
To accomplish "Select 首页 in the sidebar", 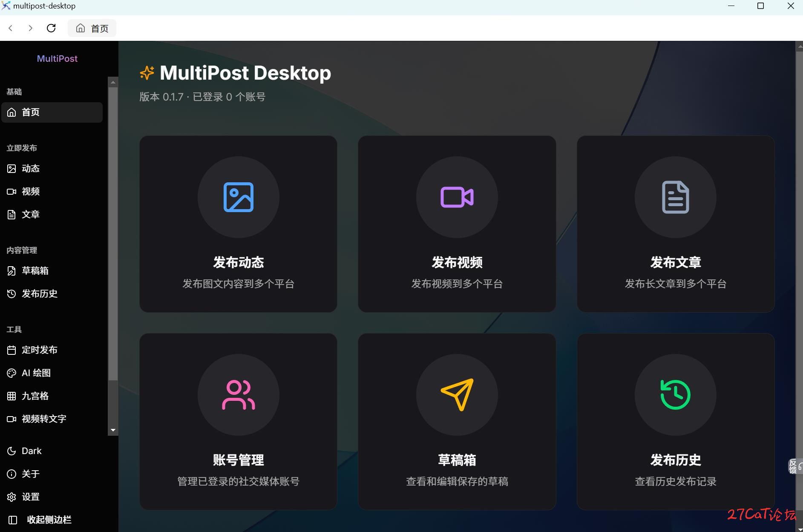I will click(52, 112).
